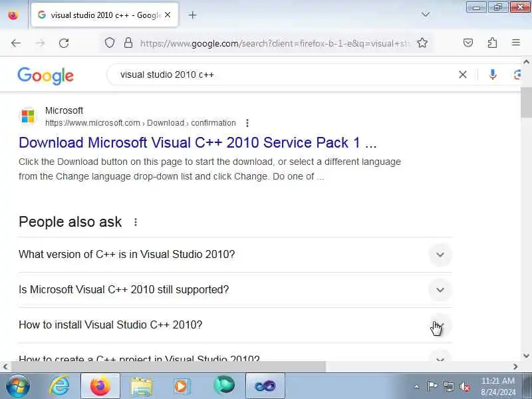
Task: Open the Action Center flag icon
Action: (x=432, y=386)
